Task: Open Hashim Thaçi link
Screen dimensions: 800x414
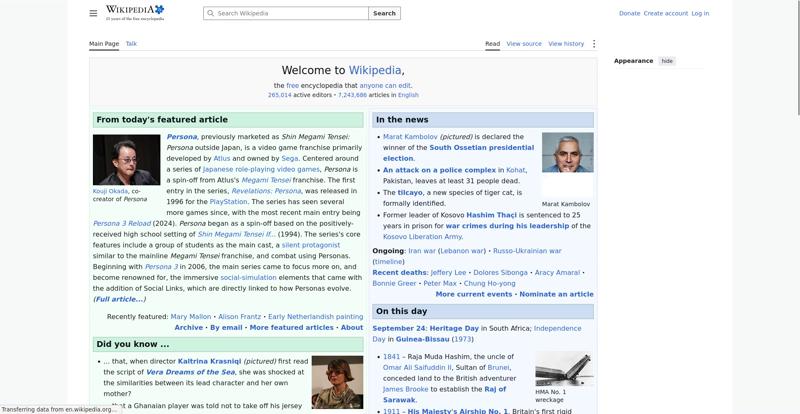Action: [x=491, y=215]
